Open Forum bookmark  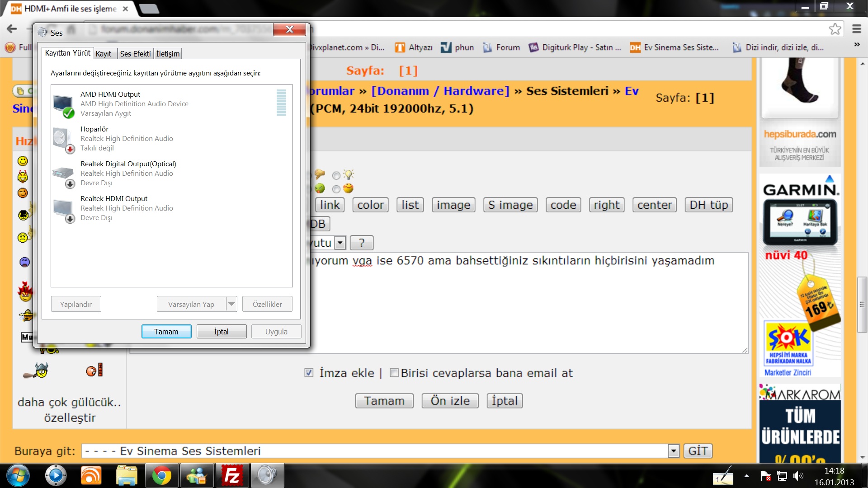[501, 47]
